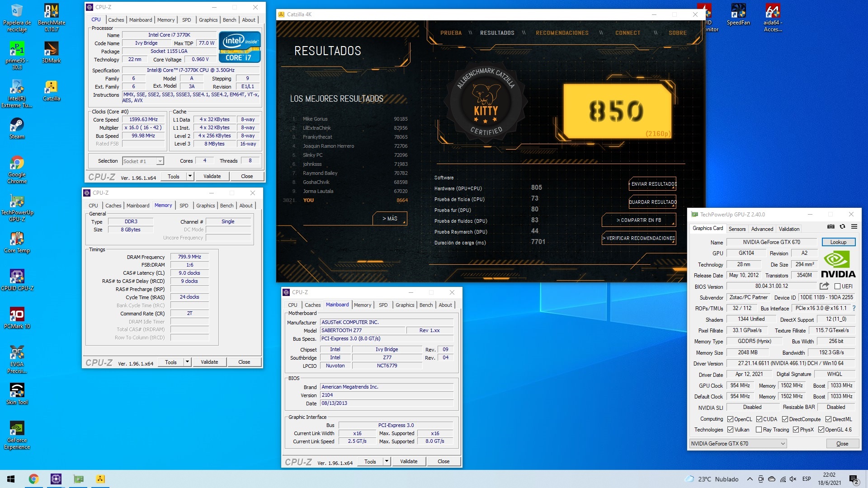This screenshot has width=868, height=488.
Task: Open the Socket #1 selection dropdown
Action: [143, 161]
